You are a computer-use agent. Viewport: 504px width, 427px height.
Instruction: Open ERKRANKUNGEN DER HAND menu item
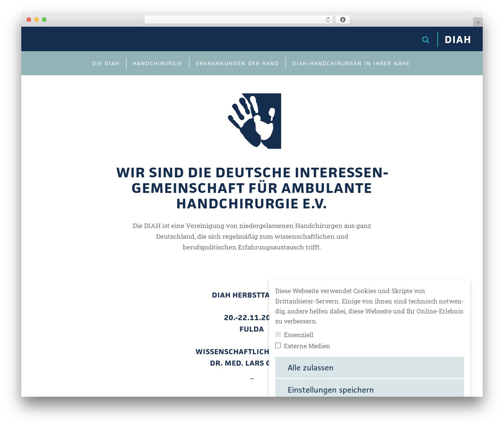tap(237, 63)
